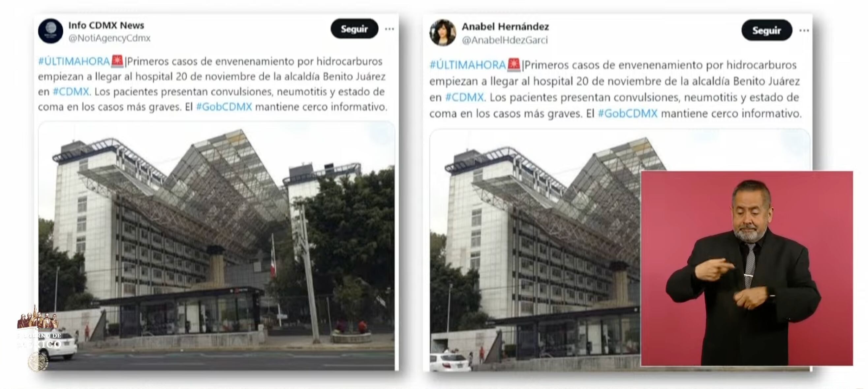Image resolution: width=868 pixels, height=389 pixels.
Task: Click the Info CDMX News profile avatar
Action: pos(50,31)
